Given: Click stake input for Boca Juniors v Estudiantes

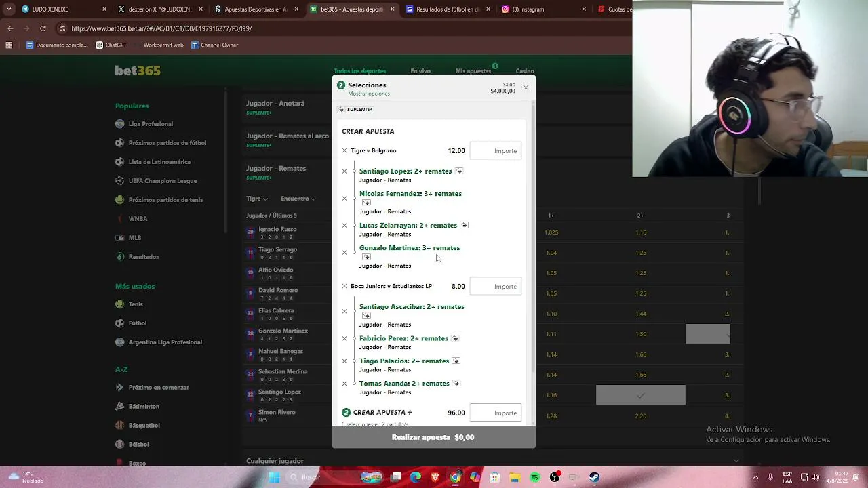Looking at the screenshot, I should tap(496, 286).
